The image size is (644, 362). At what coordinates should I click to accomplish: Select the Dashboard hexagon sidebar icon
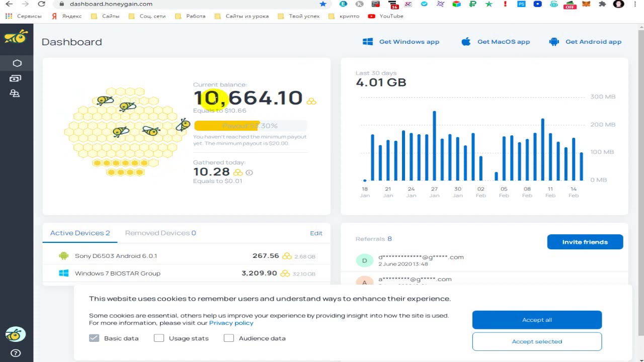point(17,63)
